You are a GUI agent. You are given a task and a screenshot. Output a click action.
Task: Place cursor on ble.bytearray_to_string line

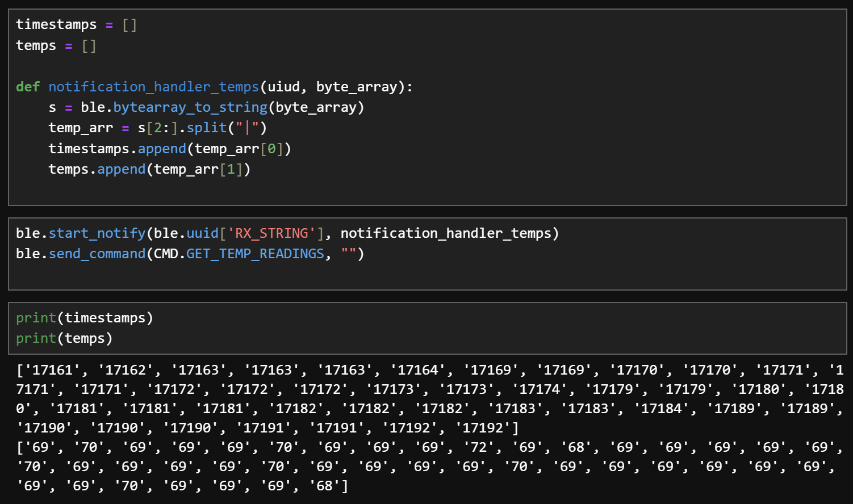[x=206, y=107]
